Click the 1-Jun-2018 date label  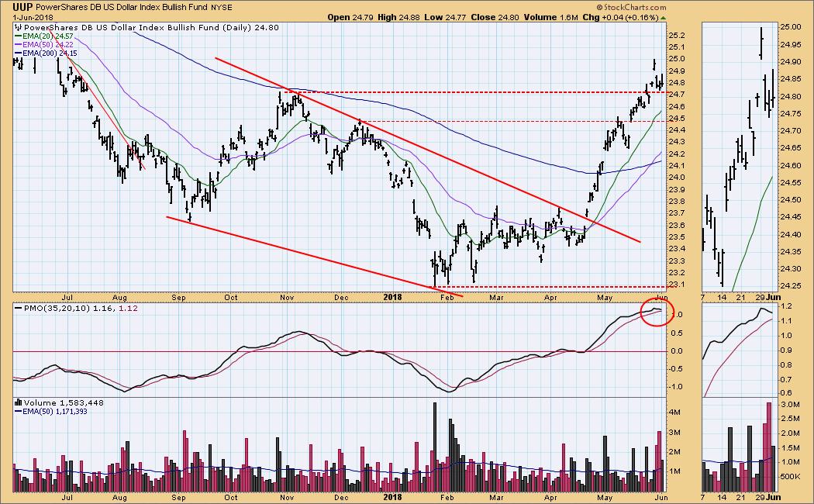click(33, 17)
